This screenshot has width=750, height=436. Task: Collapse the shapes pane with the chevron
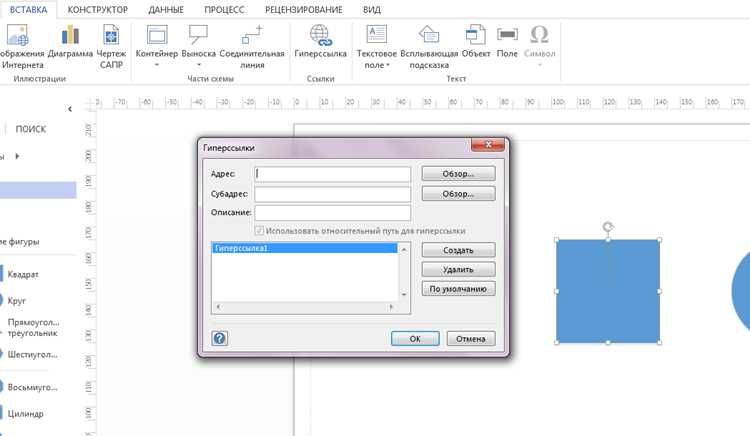tap(70, 109)
